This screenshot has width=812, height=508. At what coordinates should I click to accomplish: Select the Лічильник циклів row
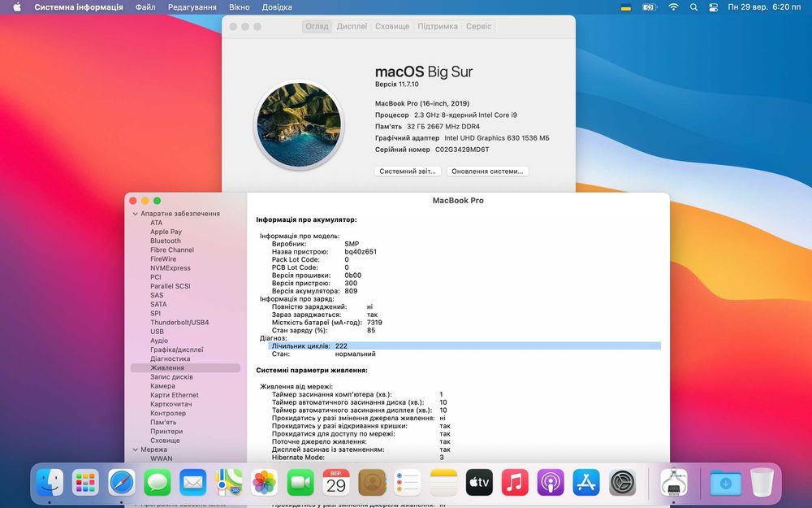pos(464,345)
